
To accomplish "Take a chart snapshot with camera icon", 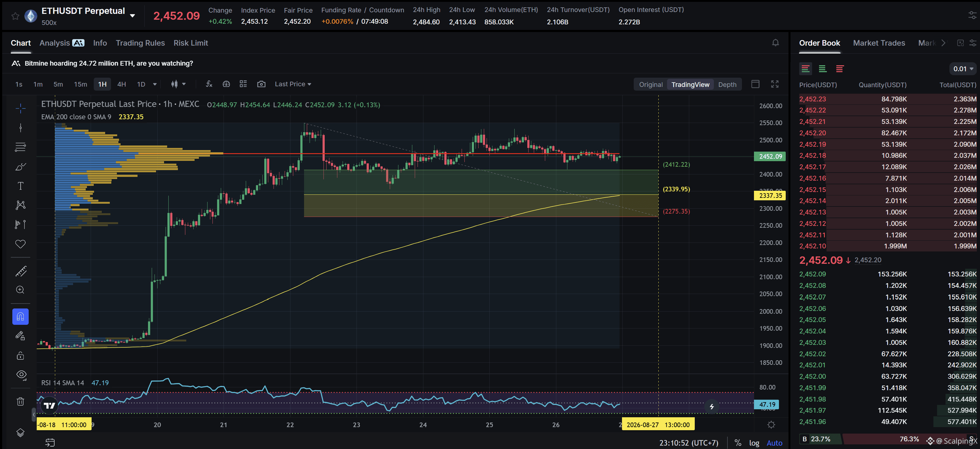I will point(261,84).
